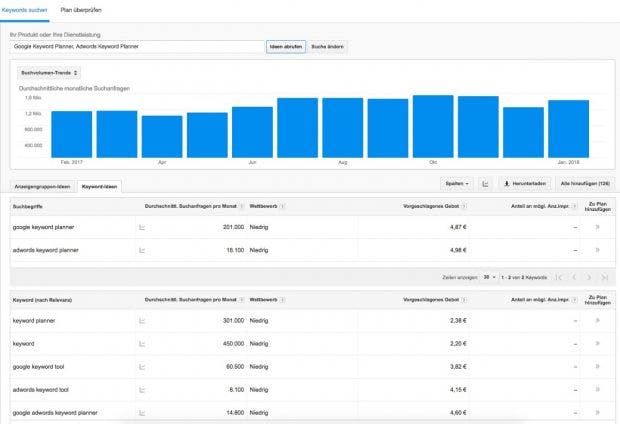Go to last page of keywords
Image resolution: width=620 pixels, height=424 pixels.
coord(604,277)
